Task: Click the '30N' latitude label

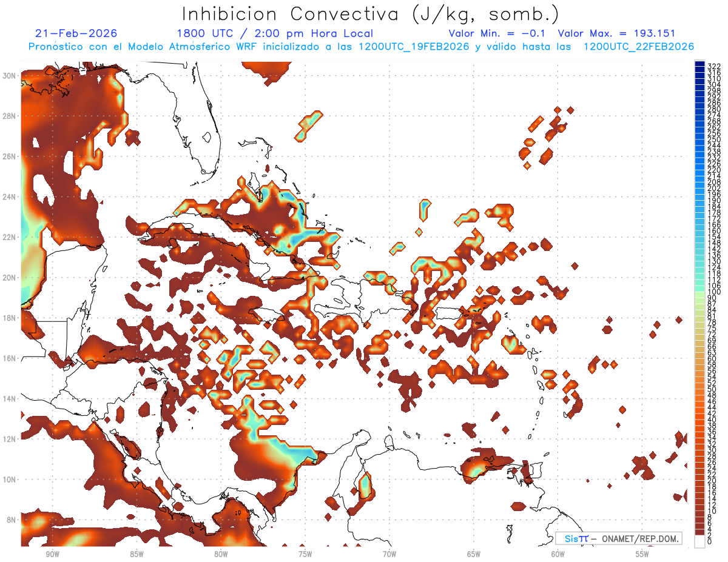Action: [x=9, y=76]
